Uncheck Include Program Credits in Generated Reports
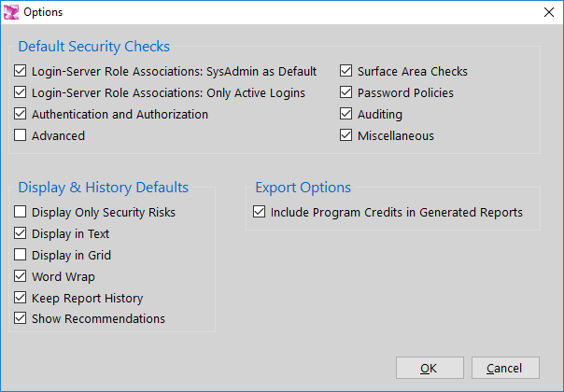Viewport: 564px width, 392px height. point(259,212)
